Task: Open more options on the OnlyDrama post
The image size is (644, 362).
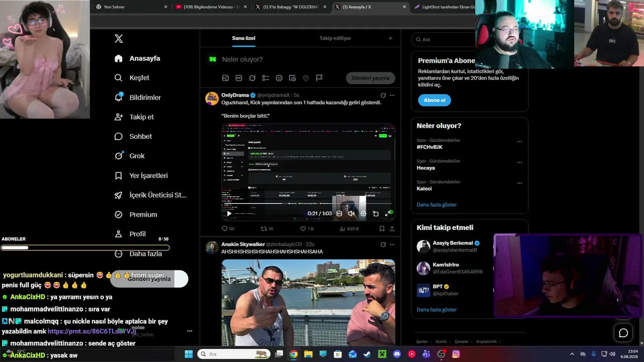Action: [392, 95]
